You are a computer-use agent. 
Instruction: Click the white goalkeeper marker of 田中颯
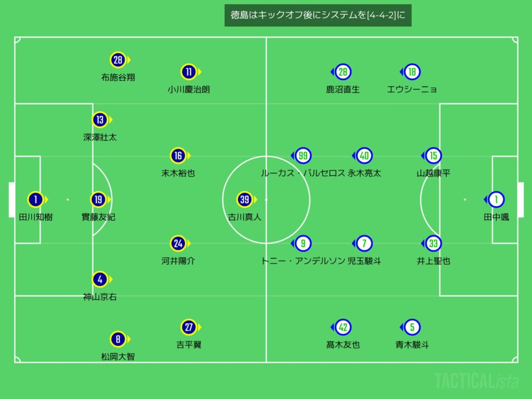coord(496,199)
